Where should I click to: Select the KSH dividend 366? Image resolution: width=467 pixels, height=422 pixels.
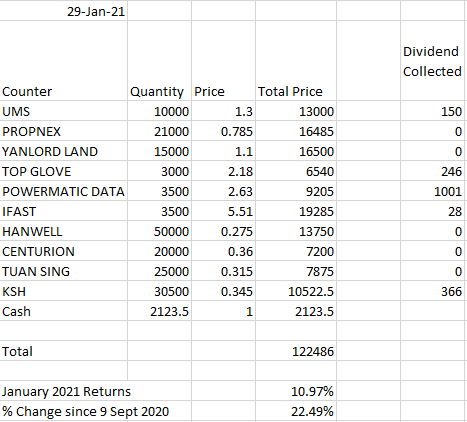pyautogui.click(x=432, y=291)
